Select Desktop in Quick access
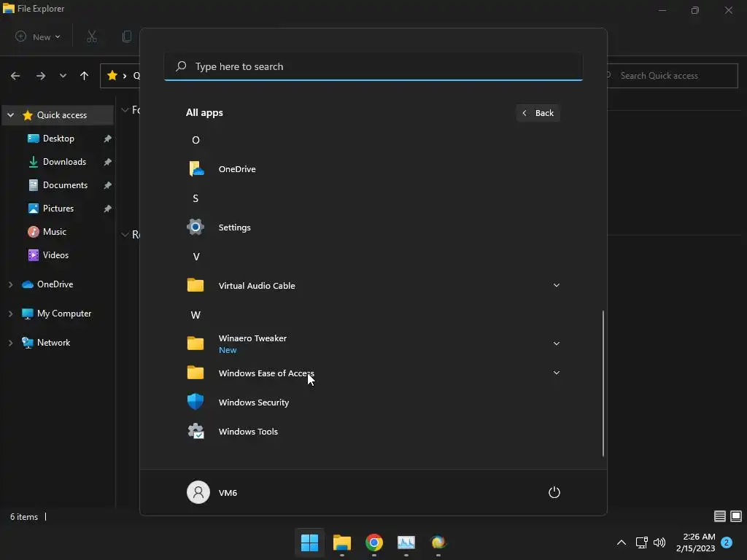The height and width of the screenshot is (560, 747). [58, 139]
